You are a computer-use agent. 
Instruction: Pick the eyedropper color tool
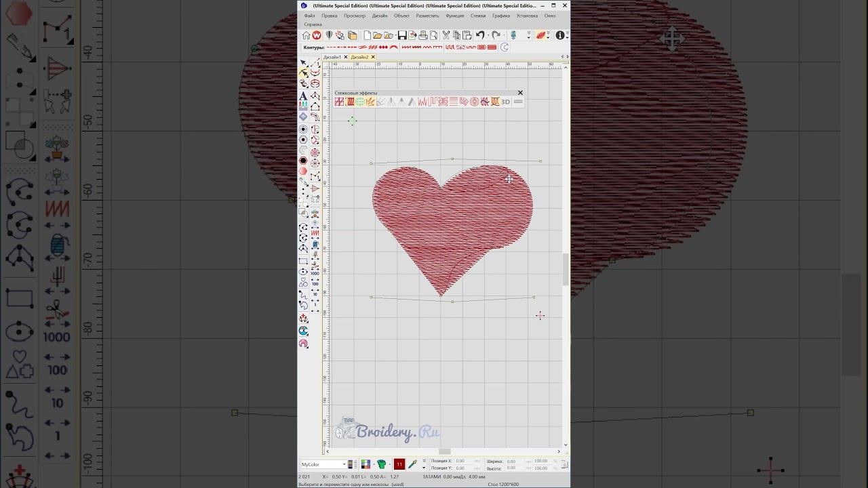coord(412,464)
